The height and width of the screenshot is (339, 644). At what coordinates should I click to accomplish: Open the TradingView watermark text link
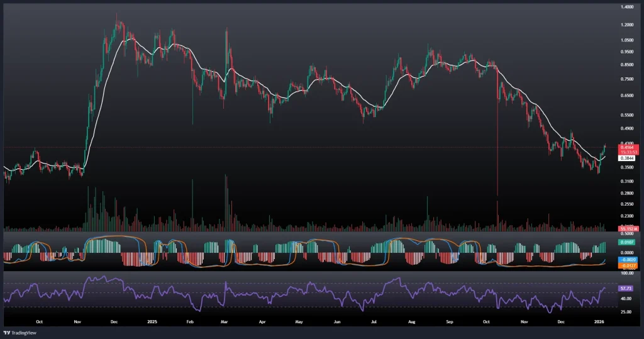[x=25, y=332]
